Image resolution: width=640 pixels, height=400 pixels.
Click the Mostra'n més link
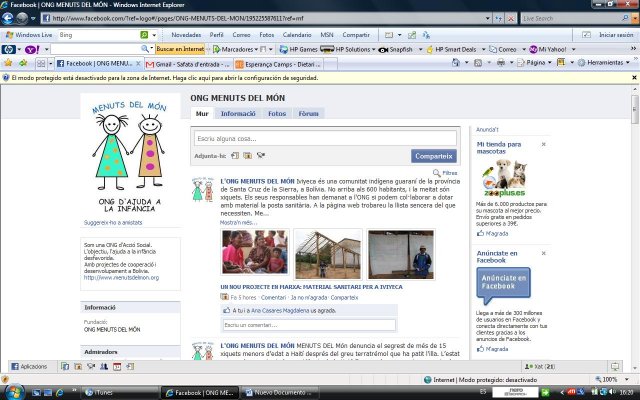point(238,222)
